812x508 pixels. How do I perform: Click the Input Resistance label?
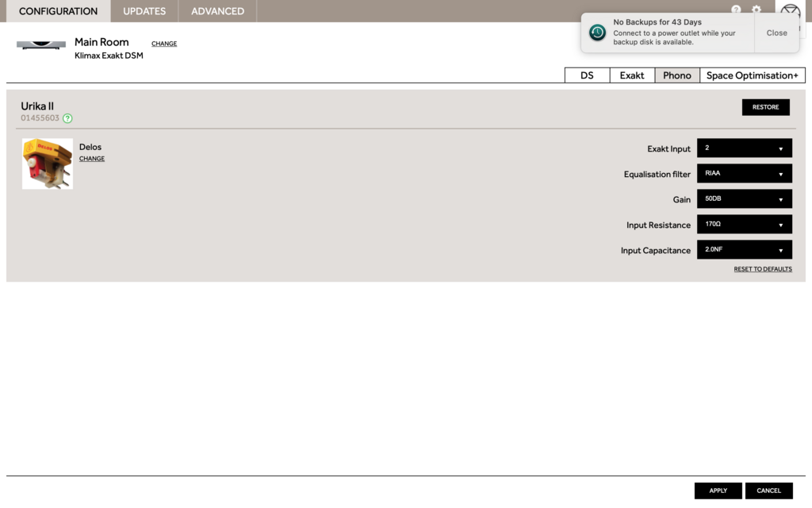pyautogui.click(x=658, y=225)
